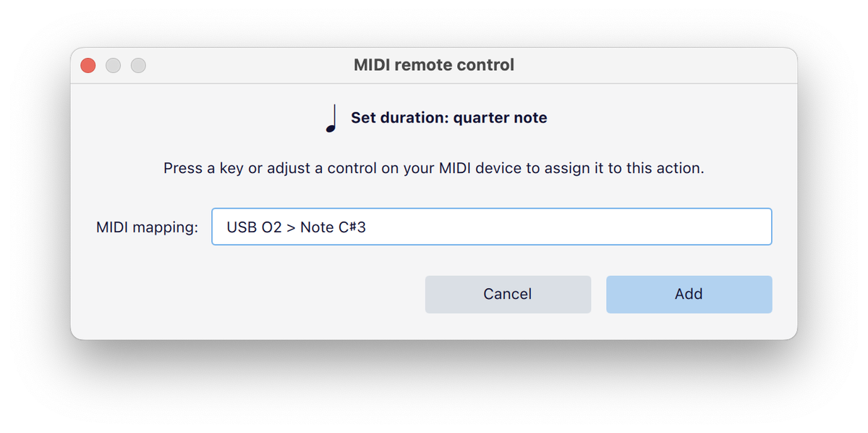868x433 pixels.
Task: Click the "Set duration: quarter note" heading
Action: pos(448,117)
